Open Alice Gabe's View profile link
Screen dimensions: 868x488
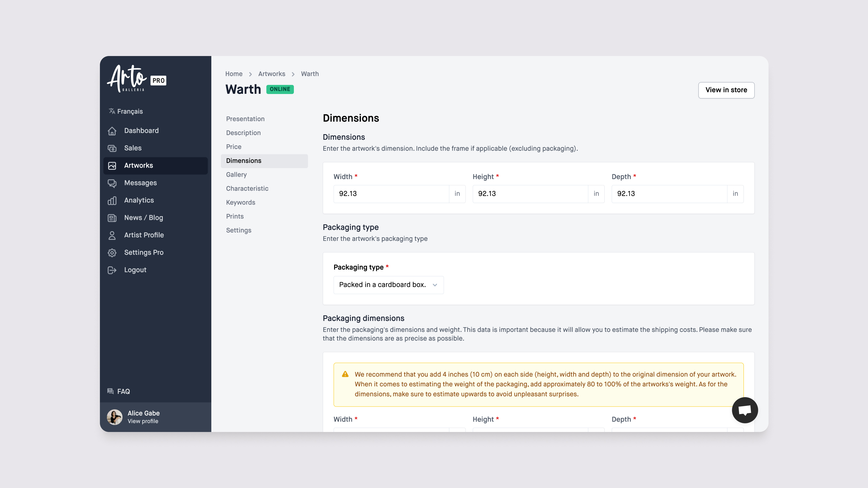pyautogui.click(x=143, y=421)
